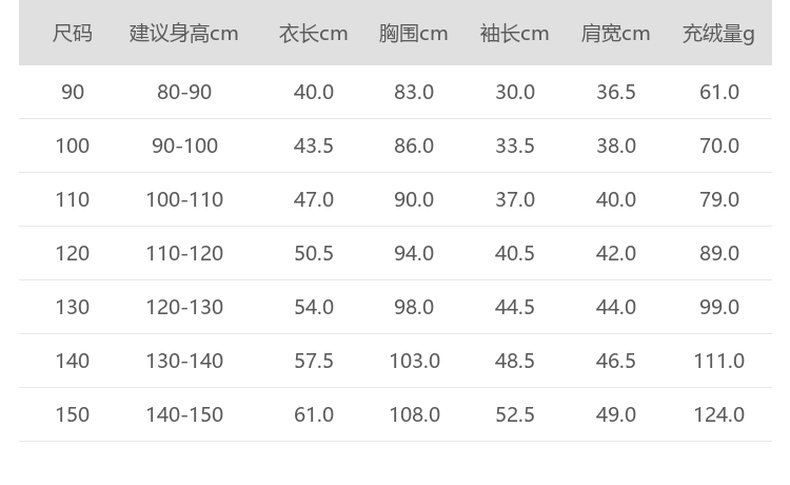Click the 94.0 chest measurement cell
Image resolution: width=790 pixels, height=485 pixels.
413,254
